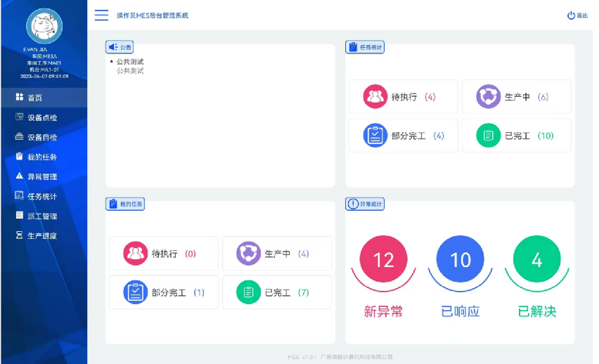Click the 首页 grid icon

(x=20, y=97)
